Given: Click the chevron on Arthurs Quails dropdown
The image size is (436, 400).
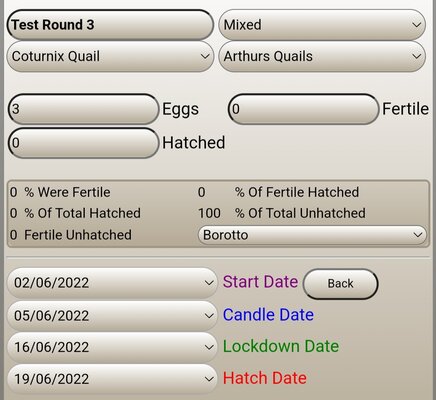Looking at the screenshot, I should pyautogui.click(x=416, y=56).
